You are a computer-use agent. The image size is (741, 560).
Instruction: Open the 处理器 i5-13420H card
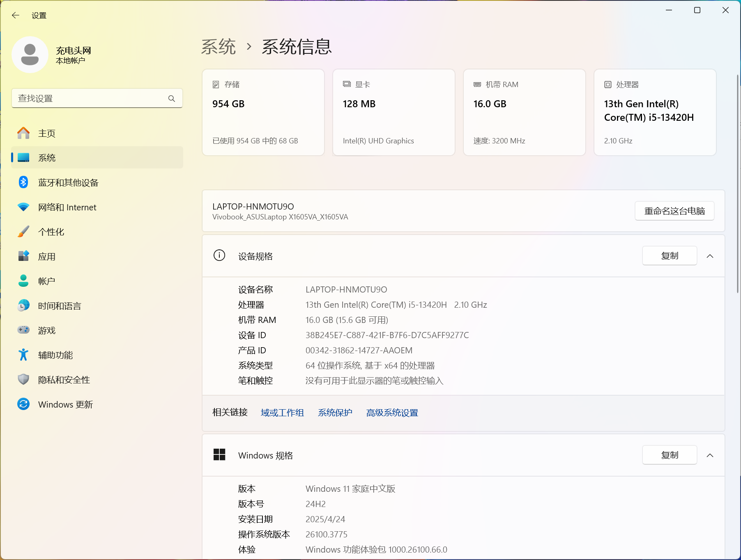(655, 112)
